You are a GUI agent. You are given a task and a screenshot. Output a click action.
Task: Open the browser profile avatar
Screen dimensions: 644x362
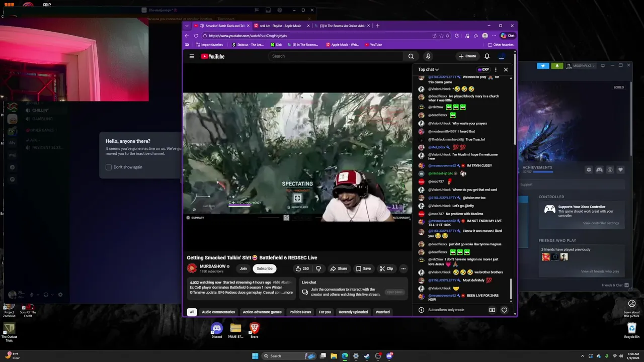click(485, 36)
